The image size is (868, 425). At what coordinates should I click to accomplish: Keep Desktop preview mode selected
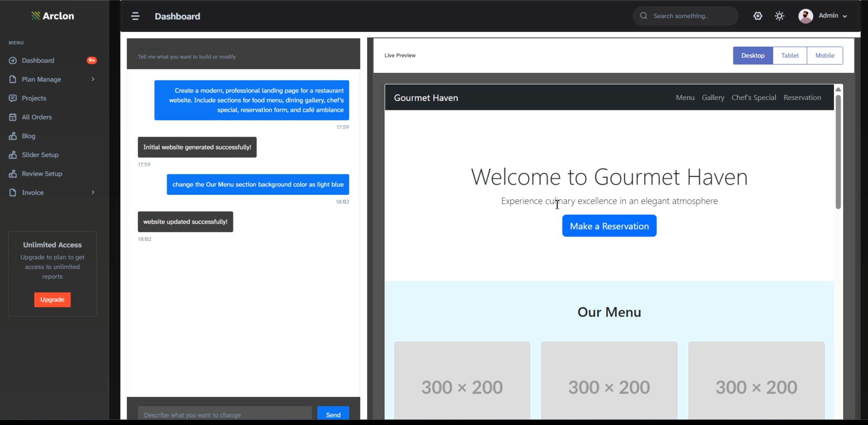753,55
